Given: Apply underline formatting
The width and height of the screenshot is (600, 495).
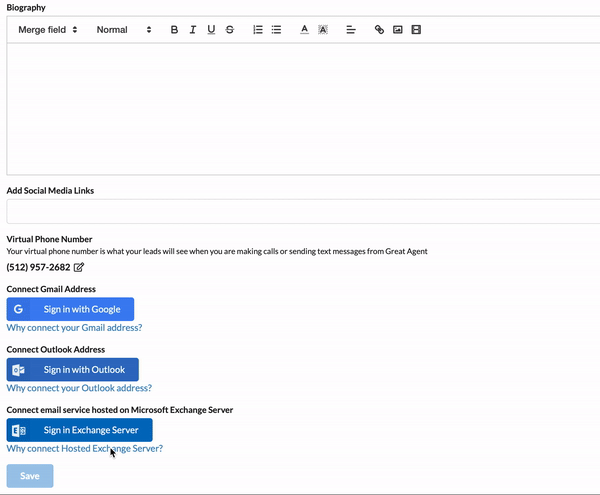Looking at the screenshot, I should point(211,30).
